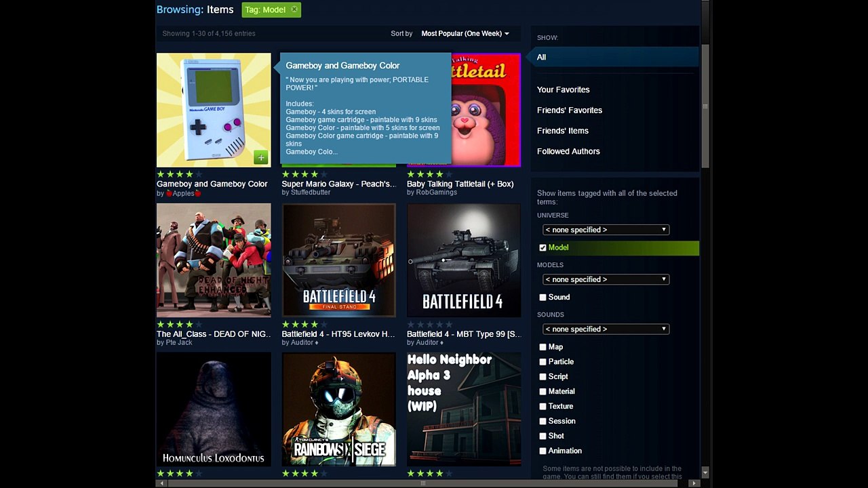The height and width of the screenshot is (488, 868).
Task: Click the vertical scrollbar thumb
Action: (x=705, y=106)
